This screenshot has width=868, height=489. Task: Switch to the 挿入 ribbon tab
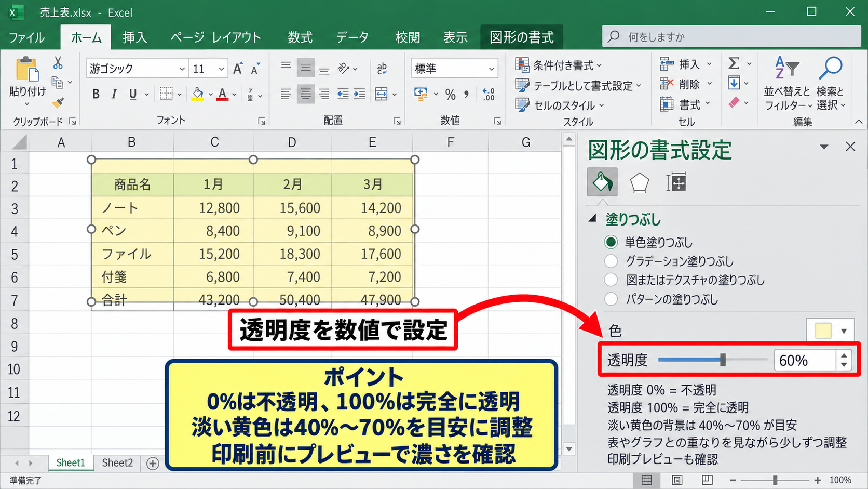coord(135,37)
